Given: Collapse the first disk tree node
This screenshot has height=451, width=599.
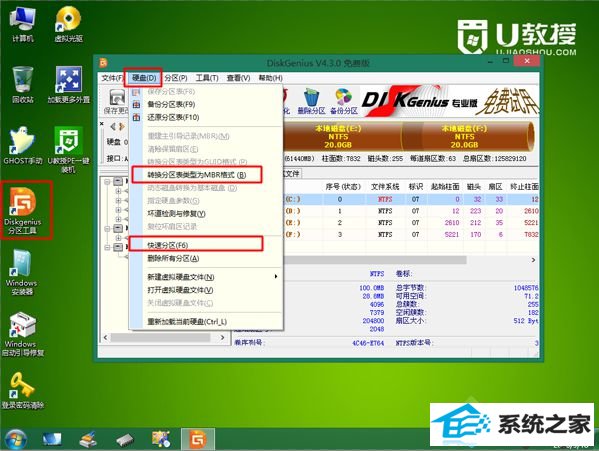Looking at the screenshot, I should pos(107,181).
